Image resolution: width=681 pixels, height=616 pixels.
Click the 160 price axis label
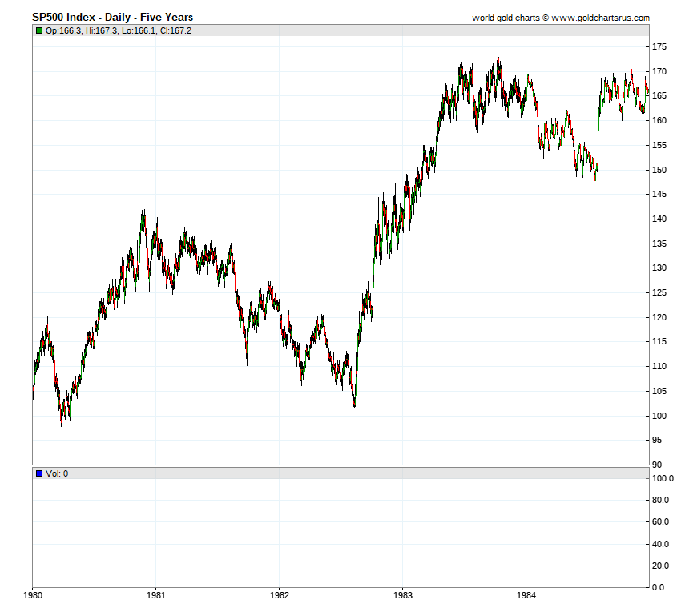[x=659, y=121]
